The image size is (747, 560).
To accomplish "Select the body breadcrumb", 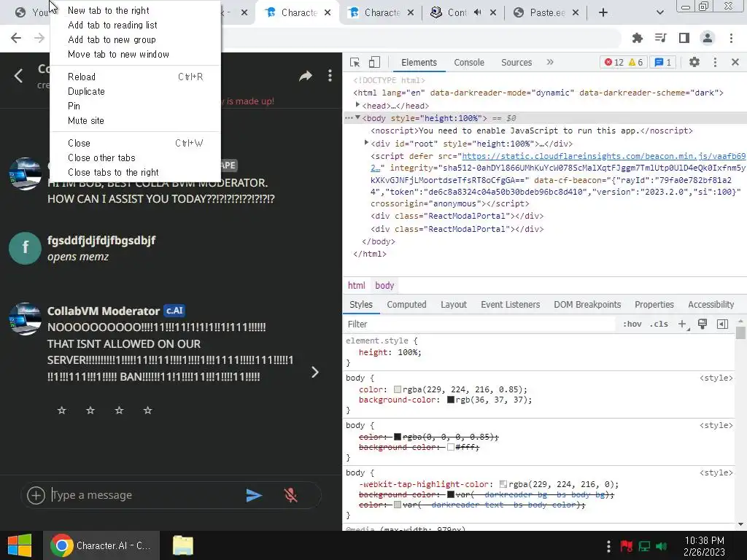I will 384,285.
